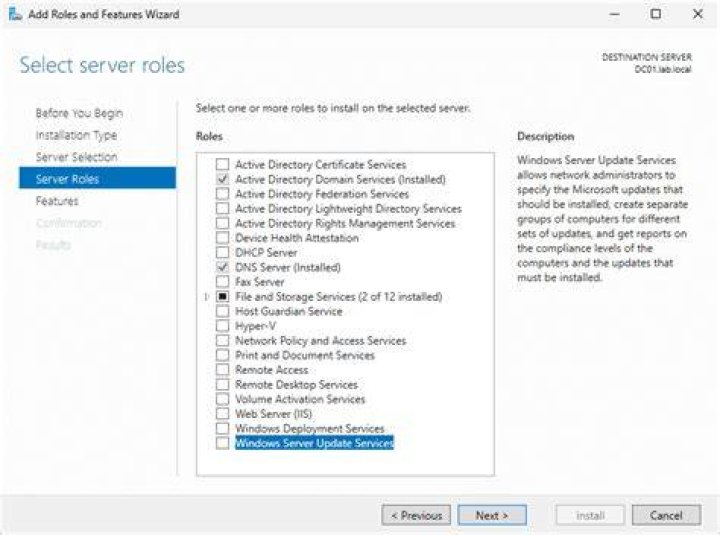Click DC01.lab.local destination server text

663,69
